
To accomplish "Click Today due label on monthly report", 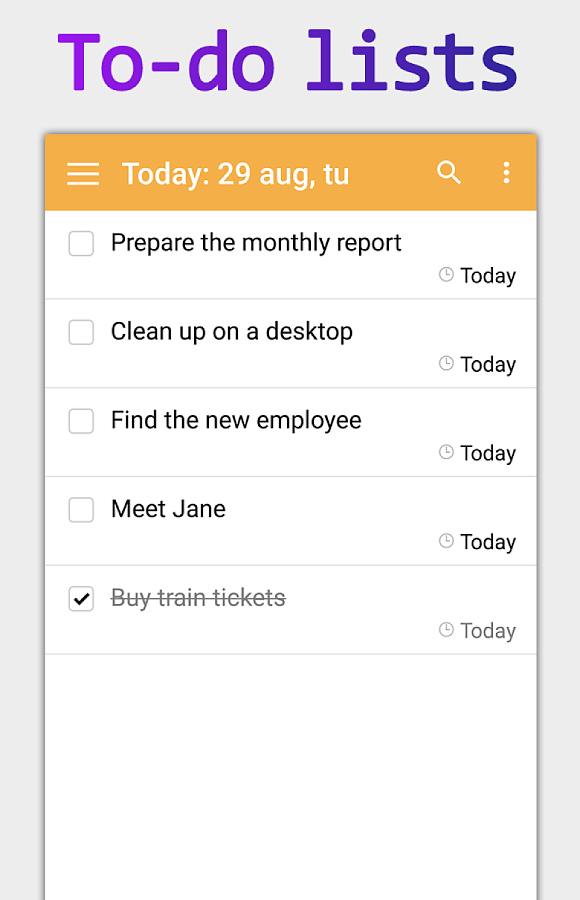I will coord(488,276).
